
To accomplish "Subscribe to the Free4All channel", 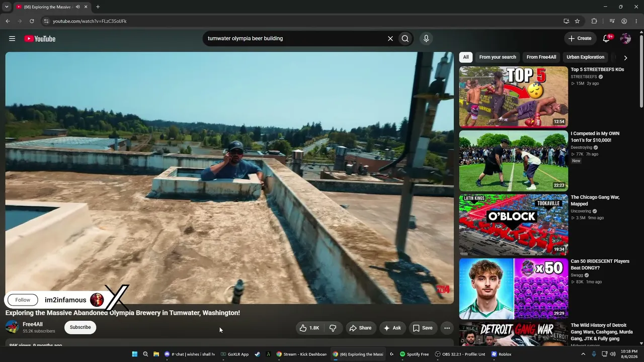I will pyautogui.click(x=80, y=327).
